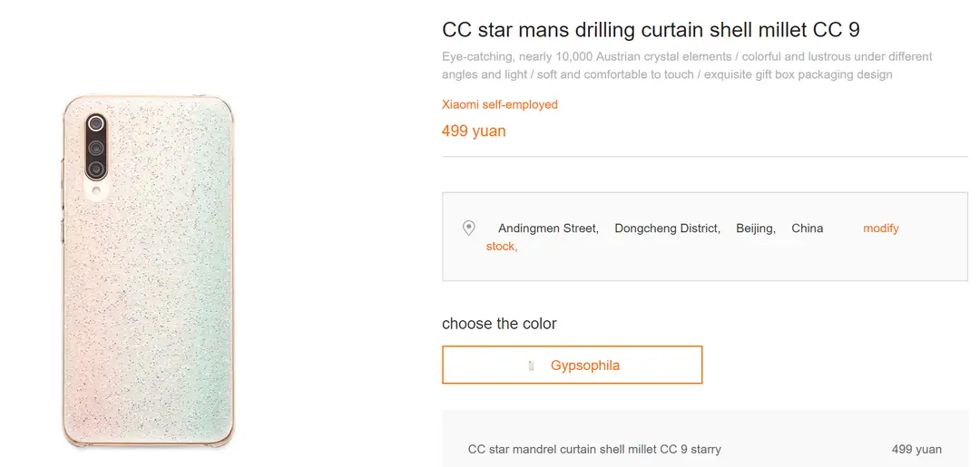Click the CC 9 starry summary line
The height and width of the screenshot is (467, 980).
pos(594,449)
